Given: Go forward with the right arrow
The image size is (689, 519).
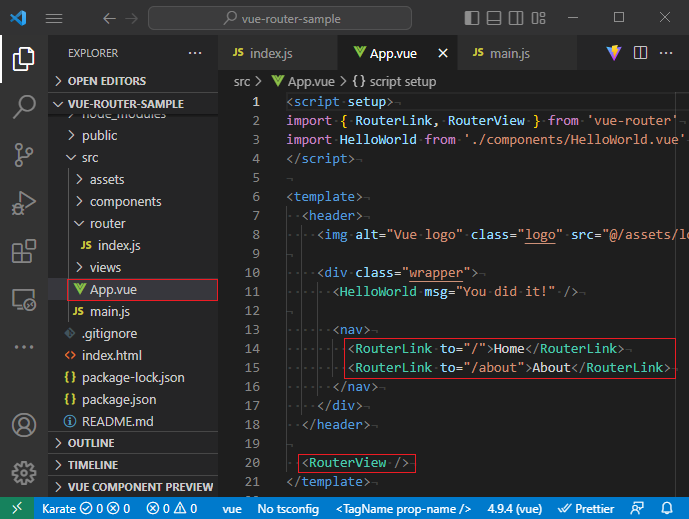Looking at the screenshot, I should [x=131, y=18].
